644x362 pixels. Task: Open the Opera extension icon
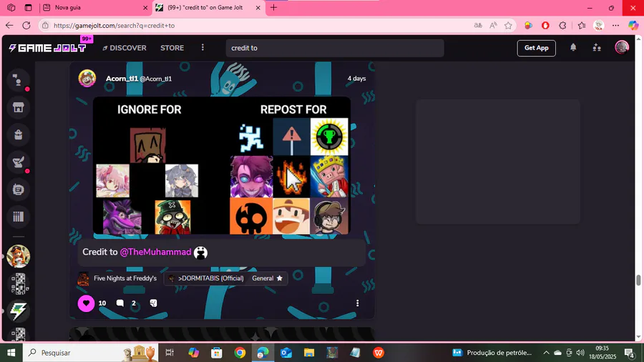click(x=545, y=26)
